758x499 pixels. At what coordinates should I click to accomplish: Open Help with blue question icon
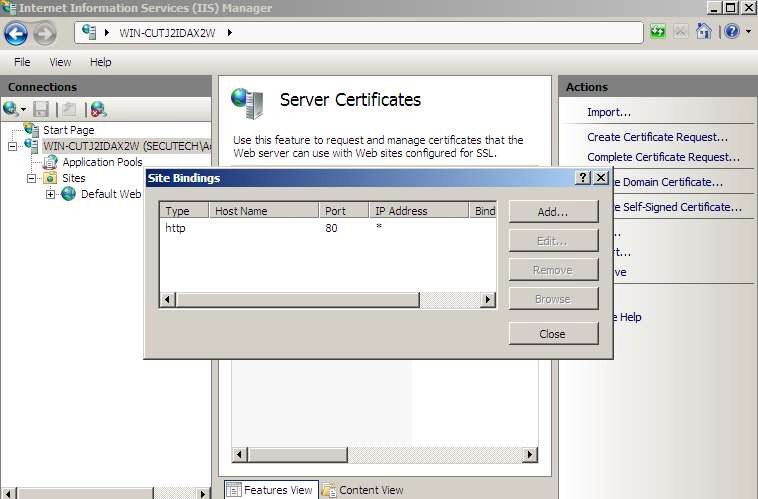pyautogui.click(x=732, y=32)
